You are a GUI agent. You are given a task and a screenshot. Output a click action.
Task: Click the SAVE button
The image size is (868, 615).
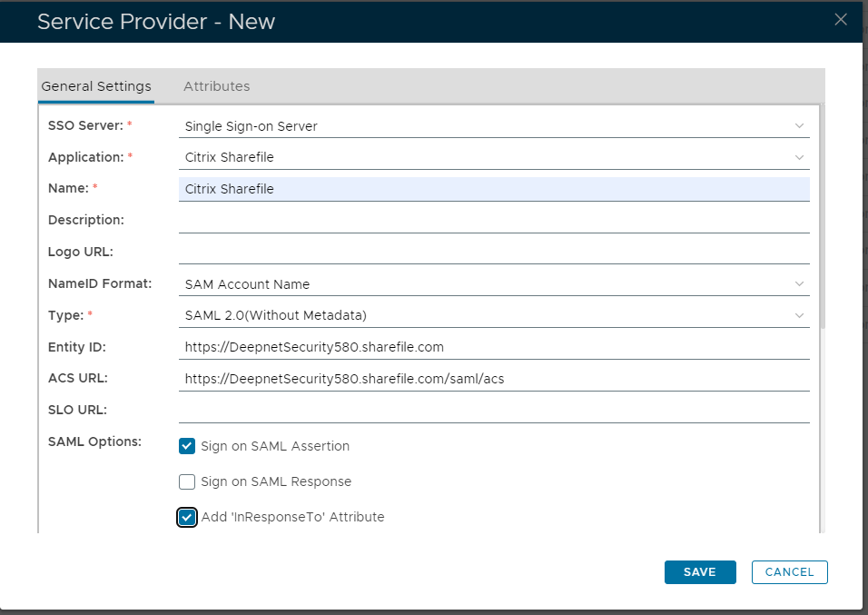(x=699, y=572)
